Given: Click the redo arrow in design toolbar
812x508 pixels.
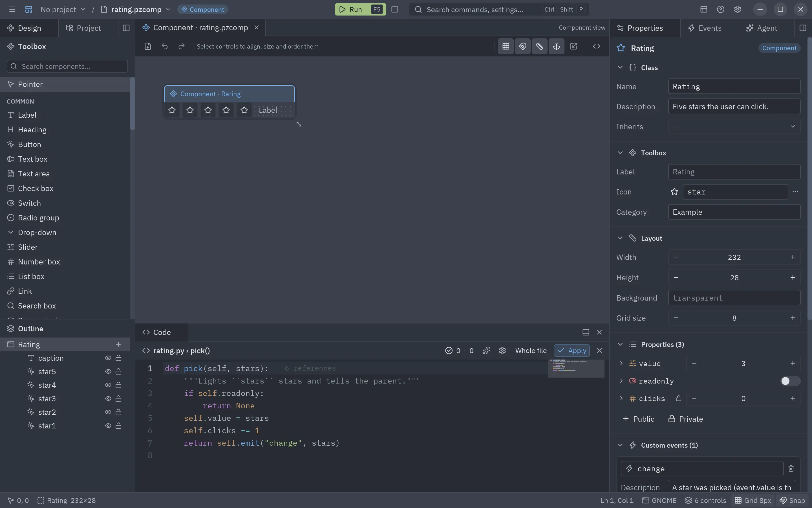Looking at the screenshot, I should click(182, 46).
